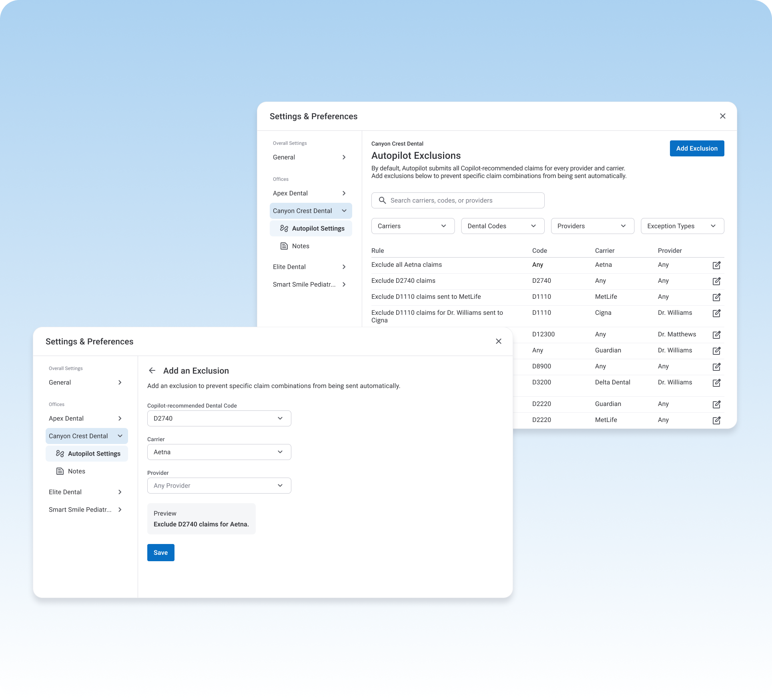Edit the D12300 Dr. Matthews rule
772x700 pixels.
pos(716,335)
